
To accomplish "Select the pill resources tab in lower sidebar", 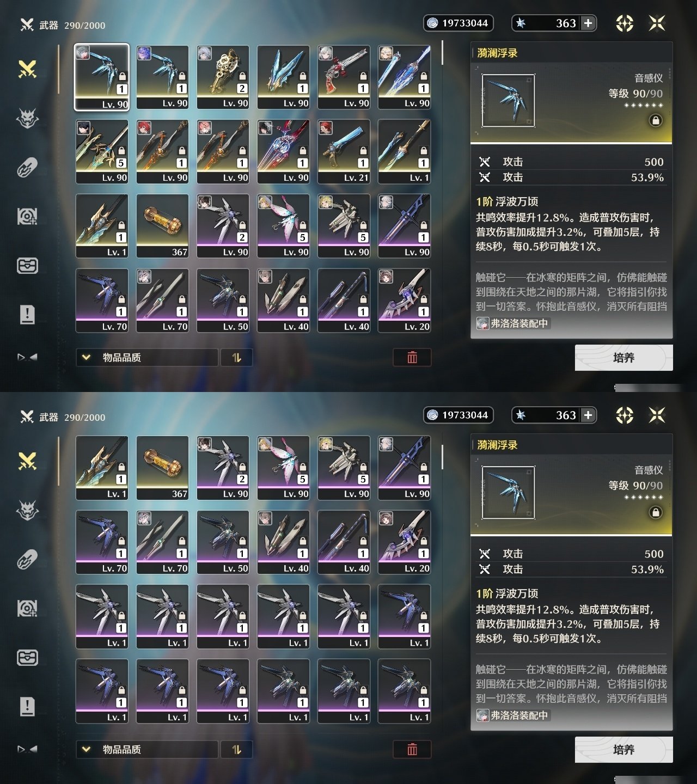I will click(27, 559).
